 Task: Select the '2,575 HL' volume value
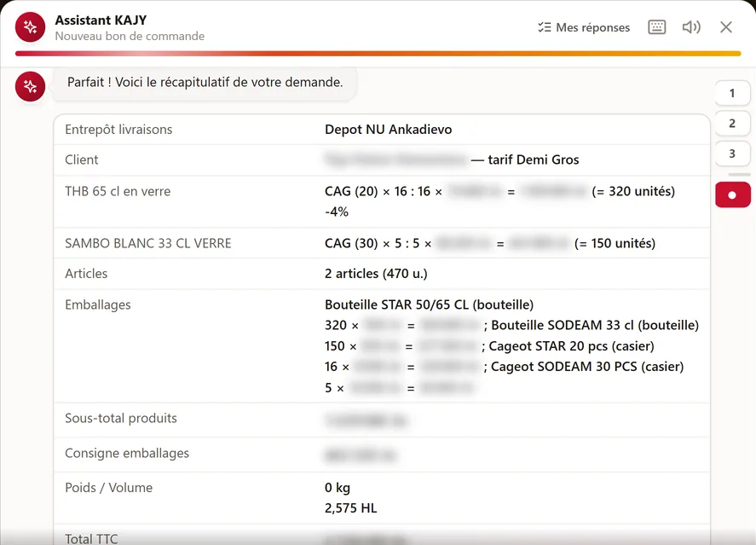click(351, 508)
